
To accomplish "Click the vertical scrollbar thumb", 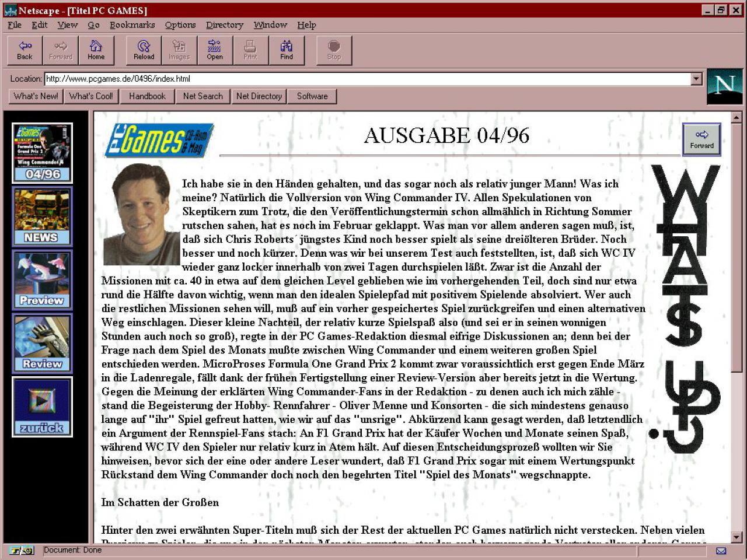I will [x=736, y=247].
